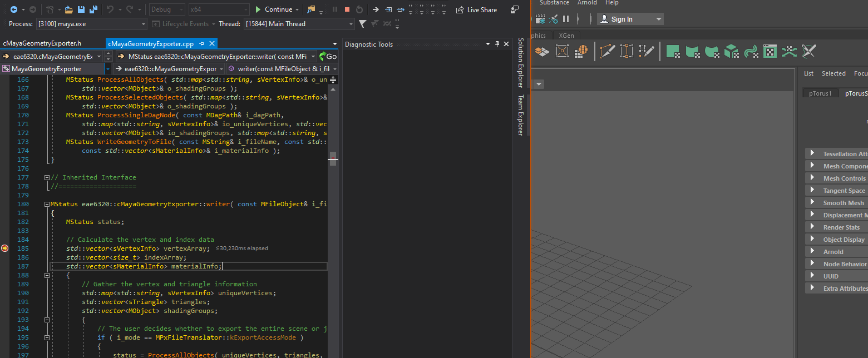Click the Undo arrow in Visual Studio
Screen dimensions: 868x358
coord(110,9)
